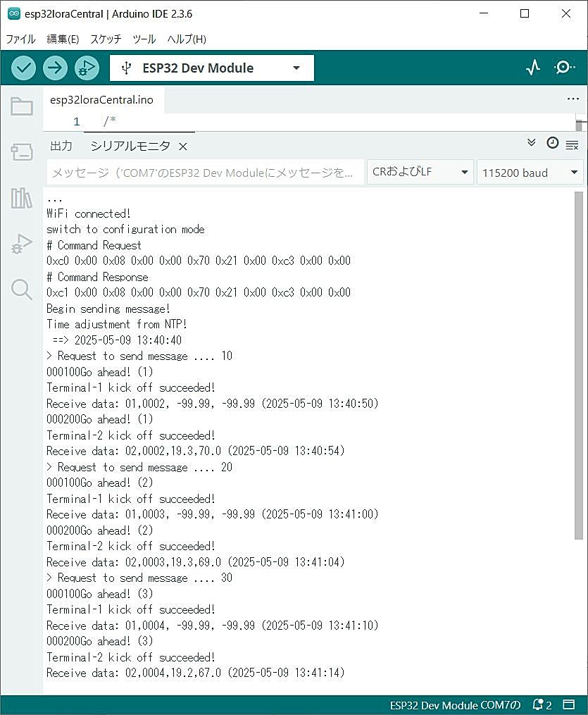The height and width of the screenshot is (715, 588).
Task: Open the CRおよびLF line ending dropdown
Action: pos(420,172)
